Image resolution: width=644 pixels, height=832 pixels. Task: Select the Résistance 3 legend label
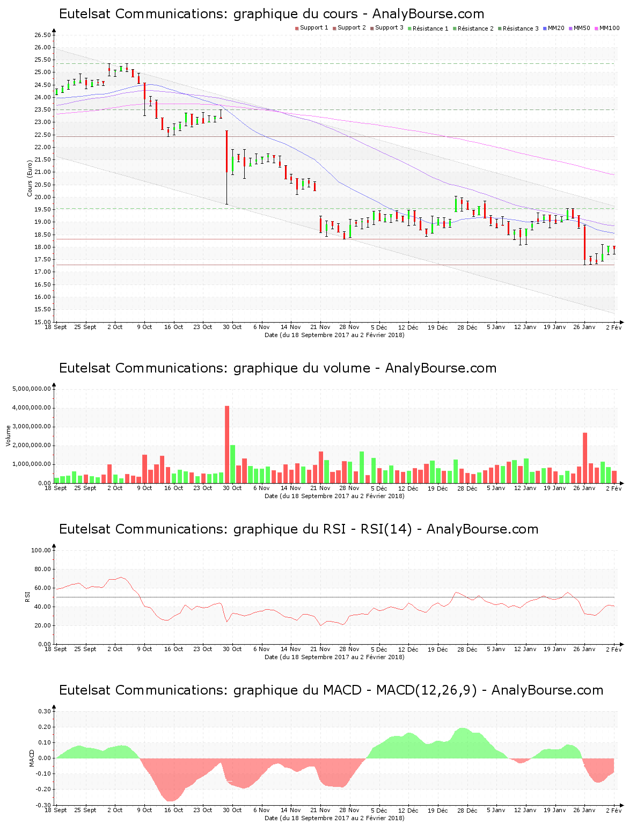point(521,28)
